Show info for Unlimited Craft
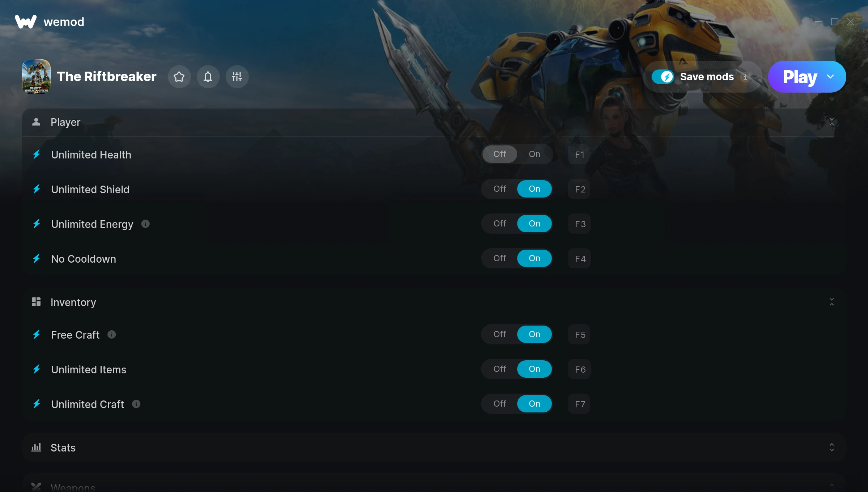 pyautogui.click(x=136, y=404)
